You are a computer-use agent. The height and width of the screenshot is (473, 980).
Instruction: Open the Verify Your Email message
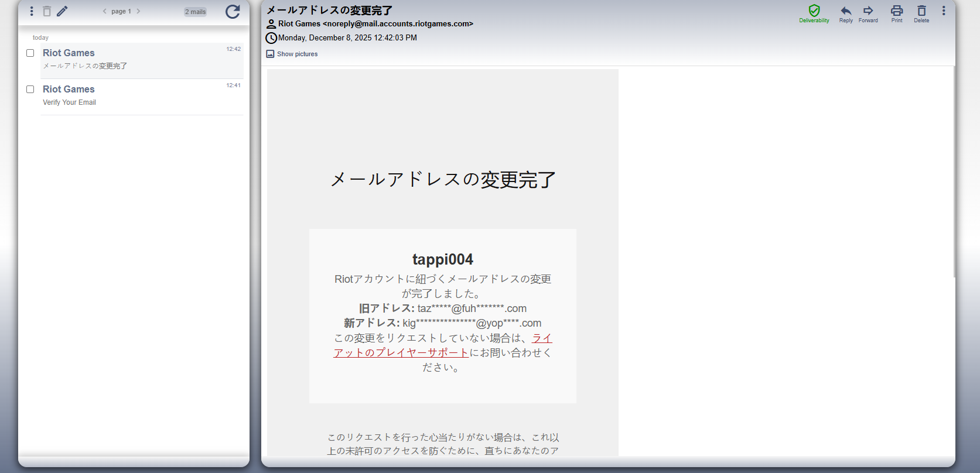[x=142, y=97]
